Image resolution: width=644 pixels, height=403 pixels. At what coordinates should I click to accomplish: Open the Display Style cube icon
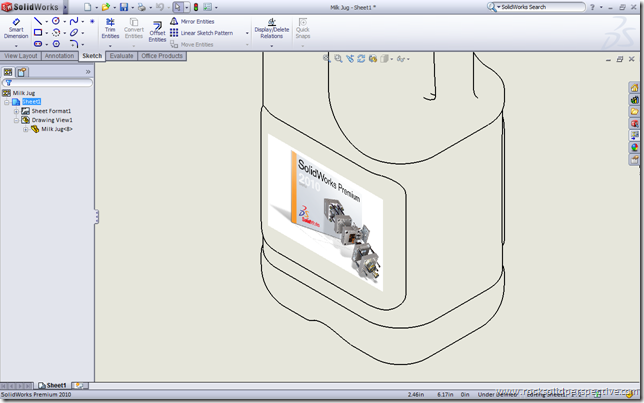[x=384, y=59]
